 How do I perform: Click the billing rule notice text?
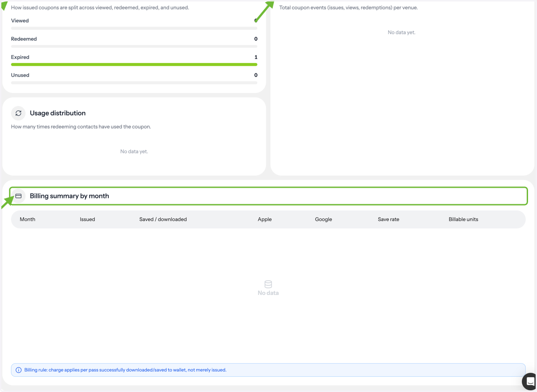pos(125,370)
